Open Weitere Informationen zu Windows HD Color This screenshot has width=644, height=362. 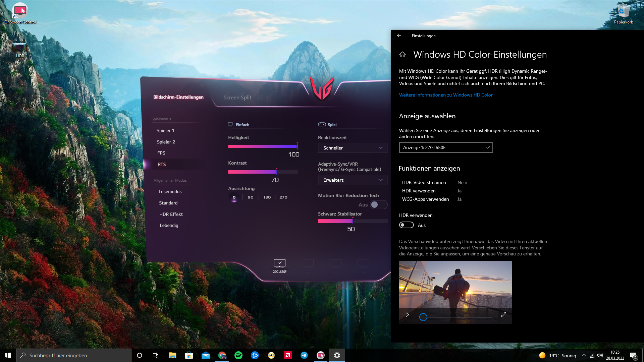point(445,95)
